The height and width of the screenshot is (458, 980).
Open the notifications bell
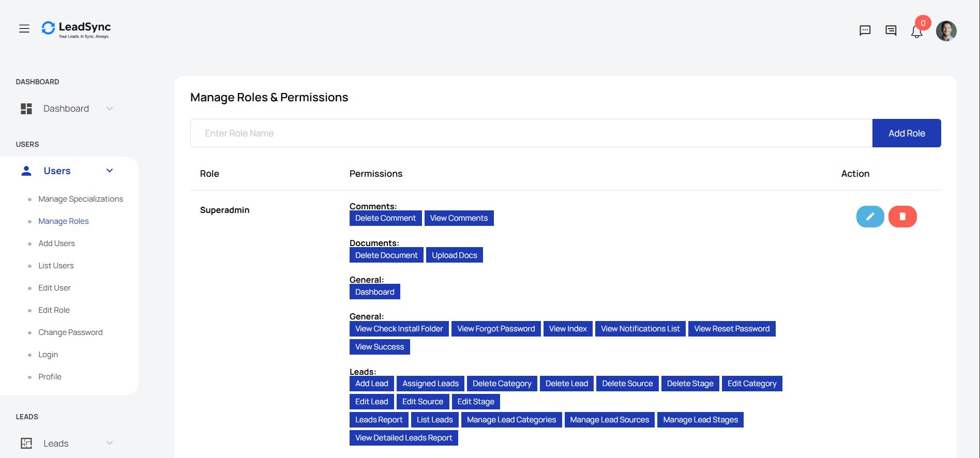(917, 32)
